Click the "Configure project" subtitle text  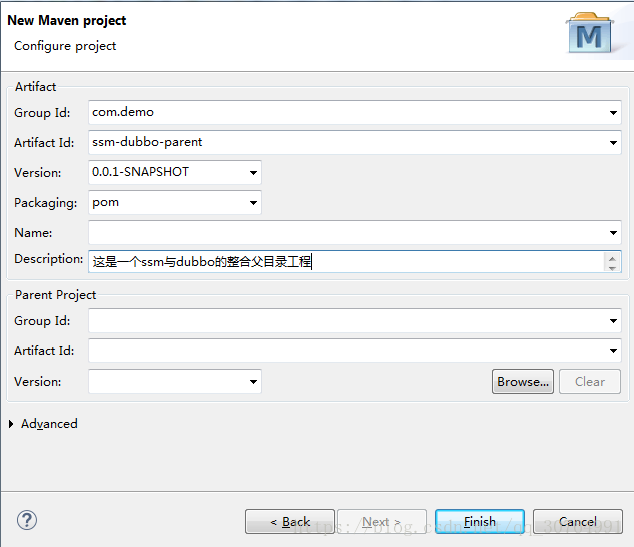65,46
